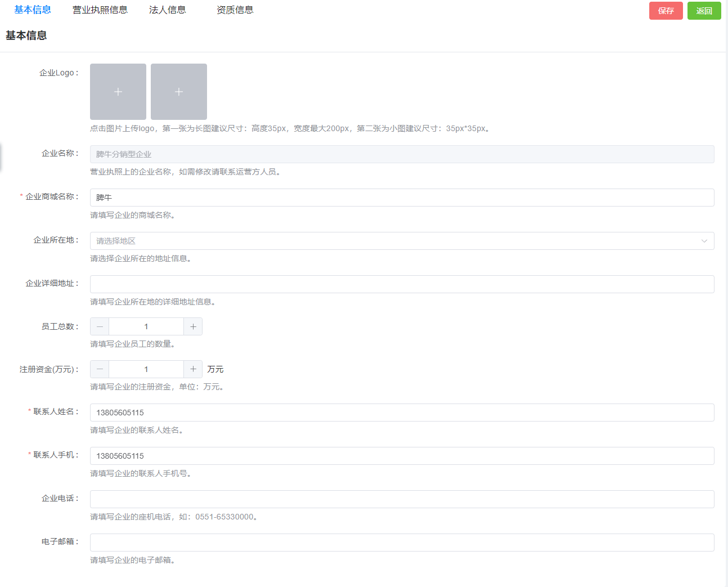Click the 注册资金 number field
728x587 pixels.
[x=146, y=369]
